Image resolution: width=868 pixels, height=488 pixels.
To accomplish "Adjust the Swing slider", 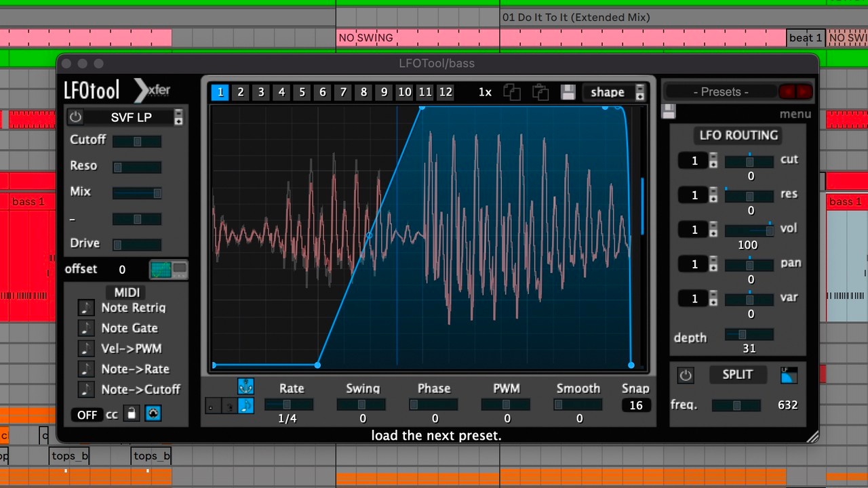I will [361, 405].
